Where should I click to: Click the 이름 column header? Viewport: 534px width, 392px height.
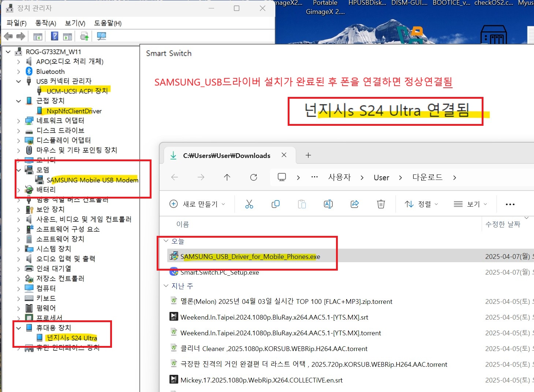183,224
